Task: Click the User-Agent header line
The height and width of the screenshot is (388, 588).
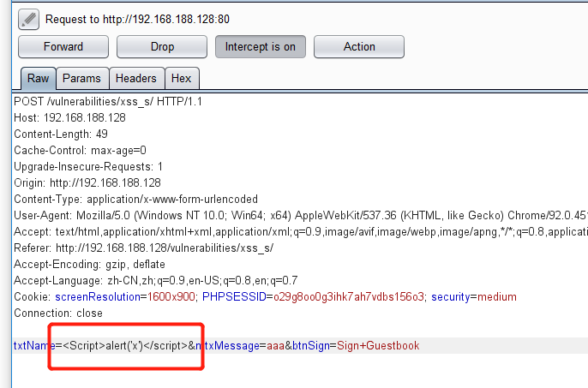Action: 301,215
